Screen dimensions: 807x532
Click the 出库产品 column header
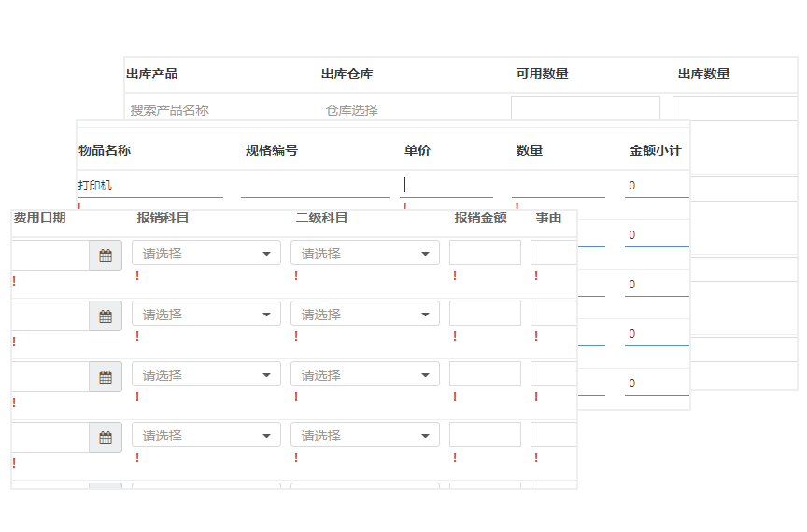click(152, 74)
